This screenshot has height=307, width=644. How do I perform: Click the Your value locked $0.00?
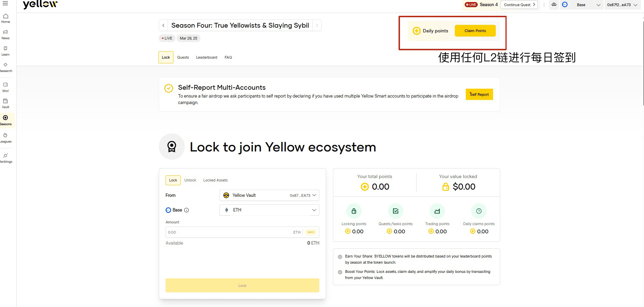[x=464, y=187]
